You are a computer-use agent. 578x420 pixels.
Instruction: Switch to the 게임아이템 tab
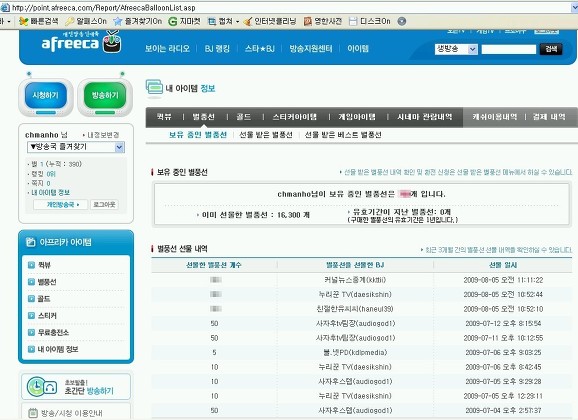tap(357, 117)
